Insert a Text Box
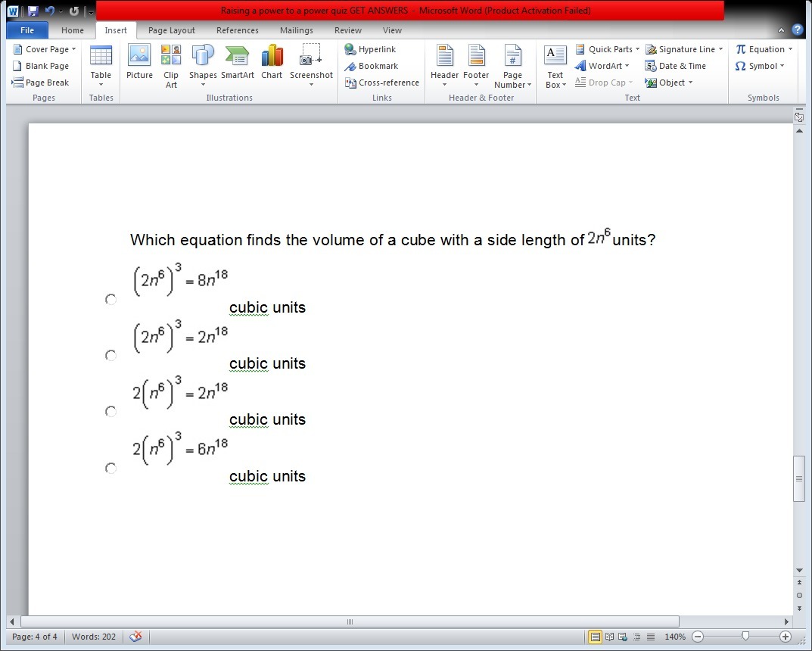Viewport: 812px width, 651px height. coord(555,67)
